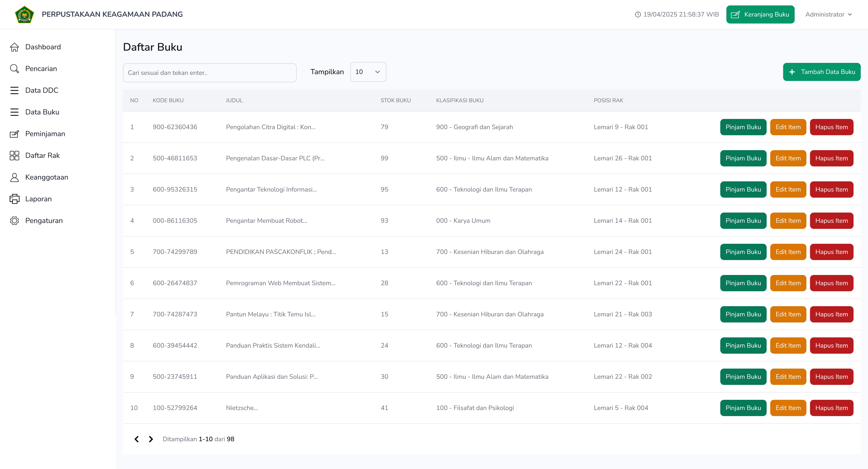The image size is (868, 469).
Task: Go to previous page arrow
Action: click(x=136, y=439)
